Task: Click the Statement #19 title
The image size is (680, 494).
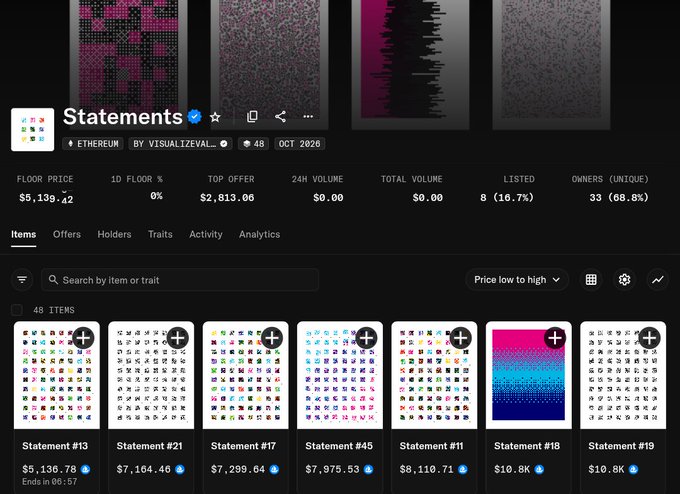Action: click(621, 446)
